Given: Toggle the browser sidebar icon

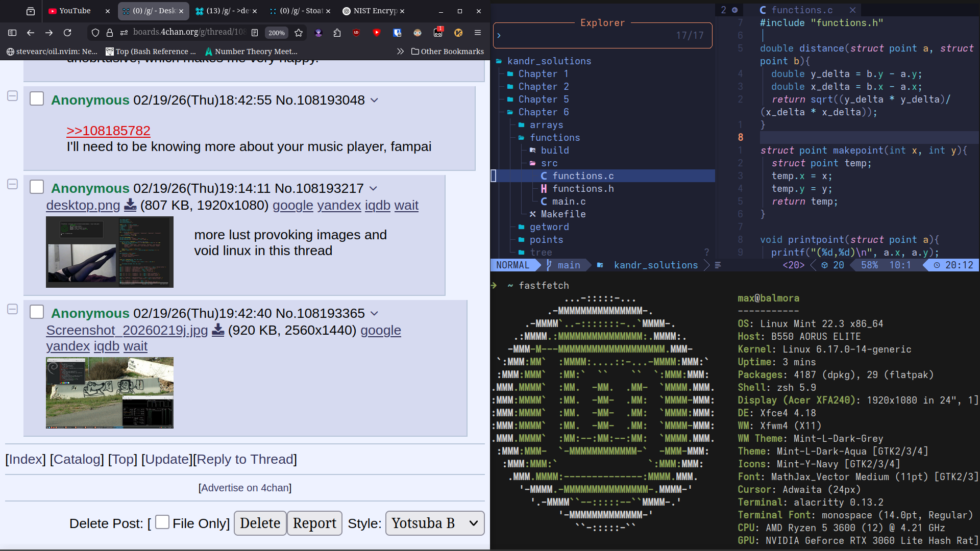Looking at the screenshot, I should point(12,33).
